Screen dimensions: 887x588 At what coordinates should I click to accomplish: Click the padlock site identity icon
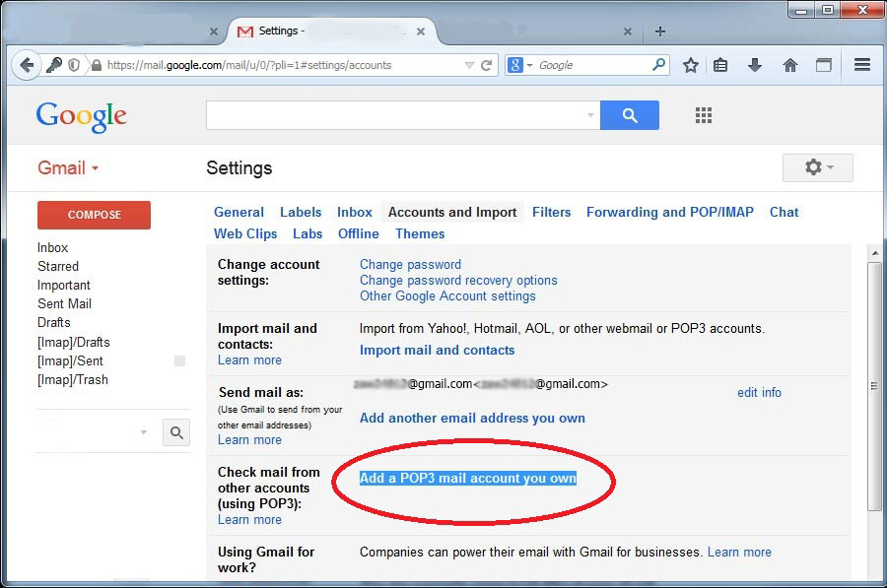click(x=97, y=66)
